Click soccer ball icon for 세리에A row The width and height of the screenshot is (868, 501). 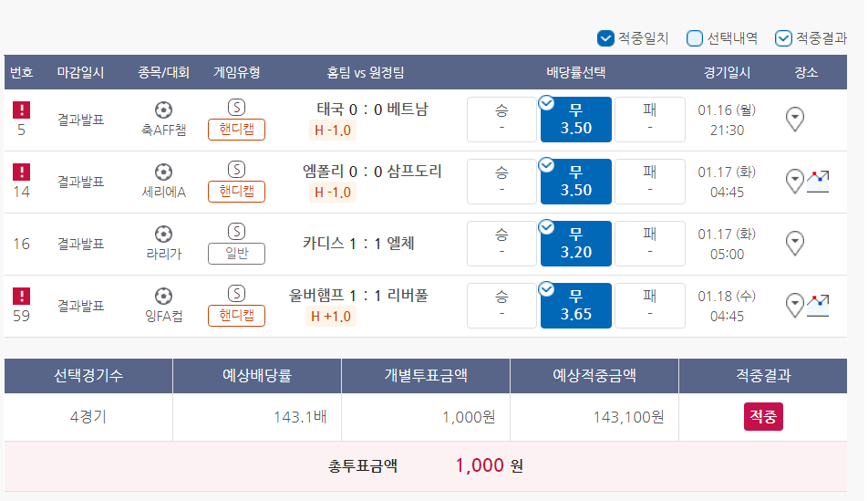(163, 172)
